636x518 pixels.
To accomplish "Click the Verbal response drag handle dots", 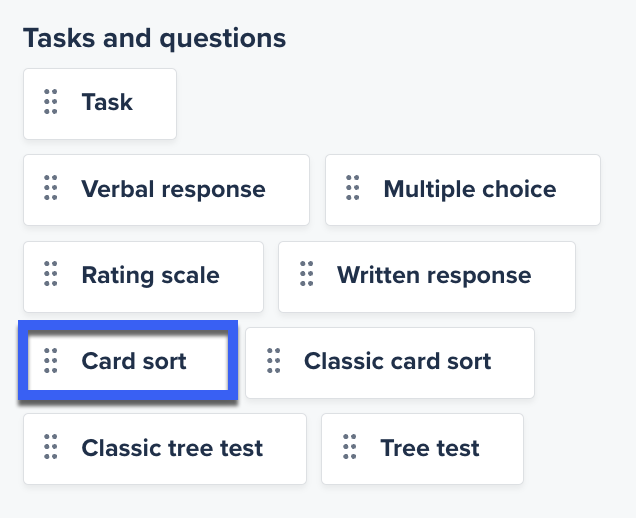I will [x=51, y=190].
